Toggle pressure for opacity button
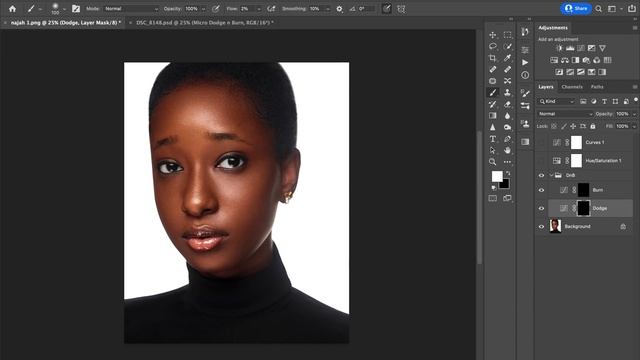This screenshot has height=360, width=640. point(216,9)
